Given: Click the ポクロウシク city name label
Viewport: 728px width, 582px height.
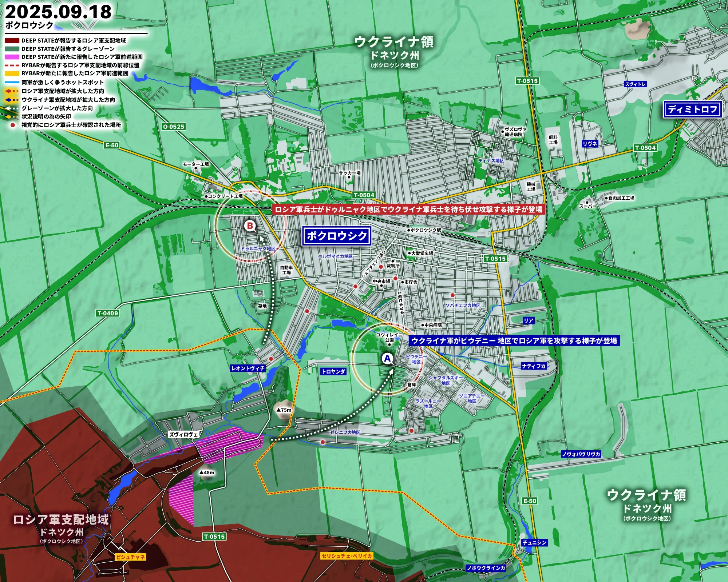Looking at the screenshot, I should pyautogui.click(x=336, y=236).
